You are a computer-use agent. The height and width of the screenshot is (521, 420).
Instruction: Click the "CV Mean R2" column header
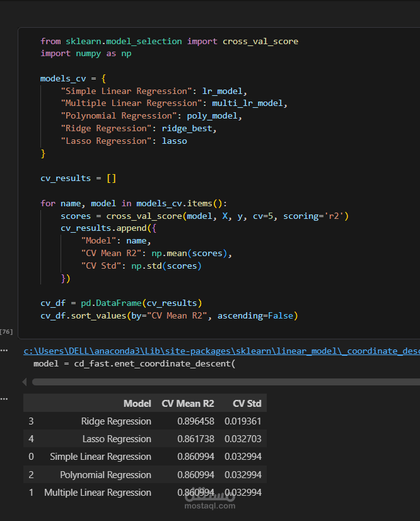(187, 404)
